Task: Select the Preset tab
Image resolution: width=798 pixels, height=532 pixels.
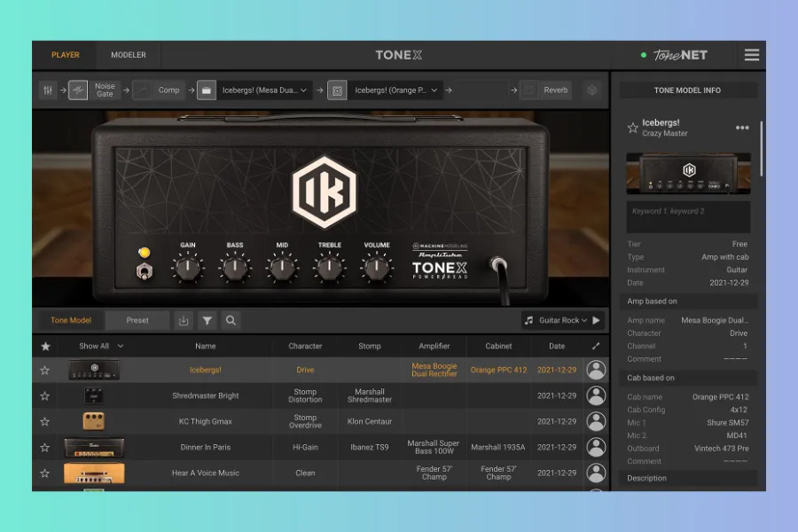Action: pyautogui.click(x=137, y=321)
